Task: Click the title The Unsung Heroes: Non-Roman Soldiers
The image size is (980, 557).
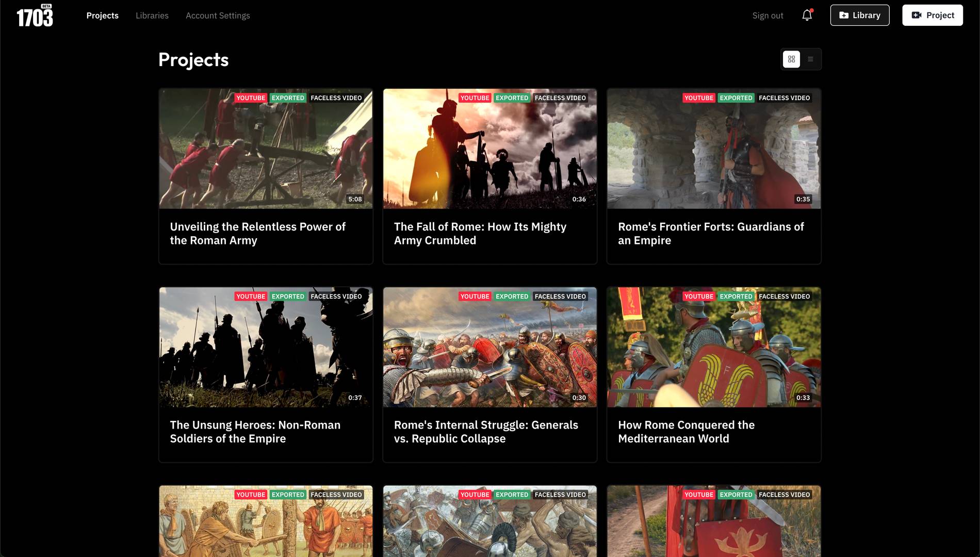Action: click(255, 432)
